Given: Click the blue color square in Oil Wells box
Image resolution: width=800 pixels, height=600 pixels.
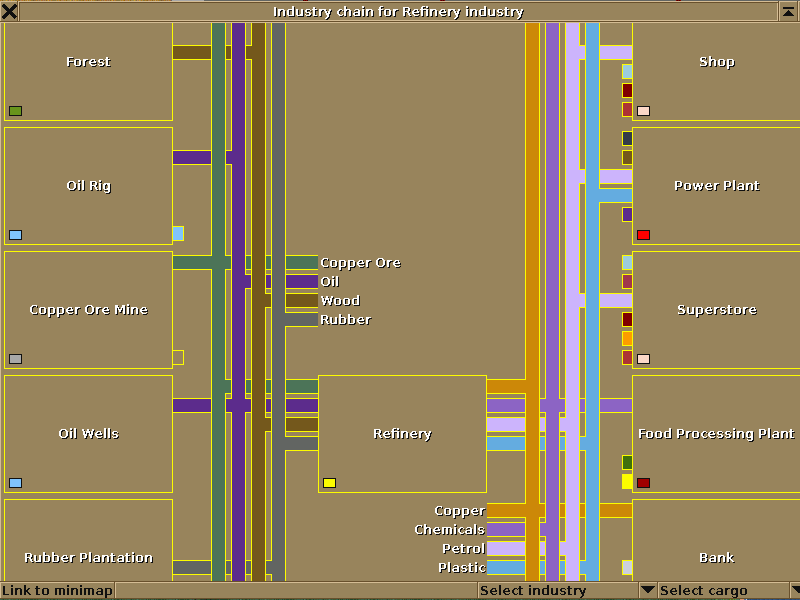Looking at the screenshot, I should [x=15, y=483].
